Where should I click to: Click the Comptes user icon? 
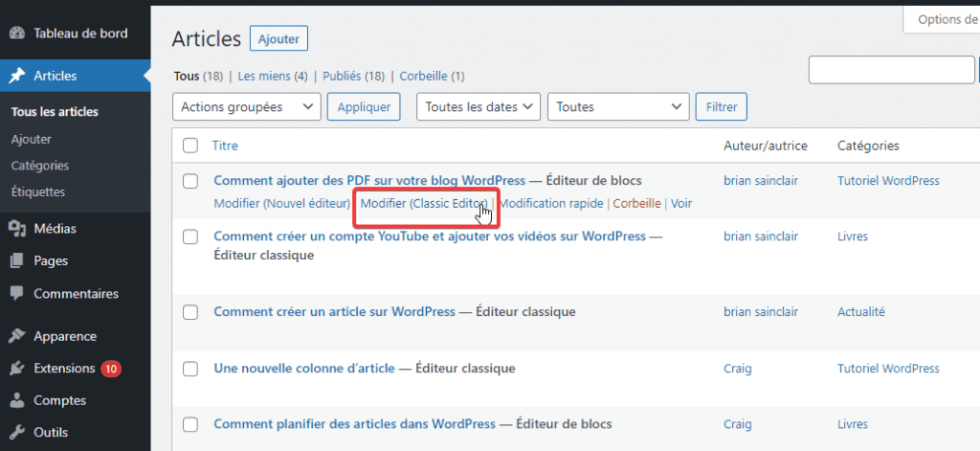17,400
